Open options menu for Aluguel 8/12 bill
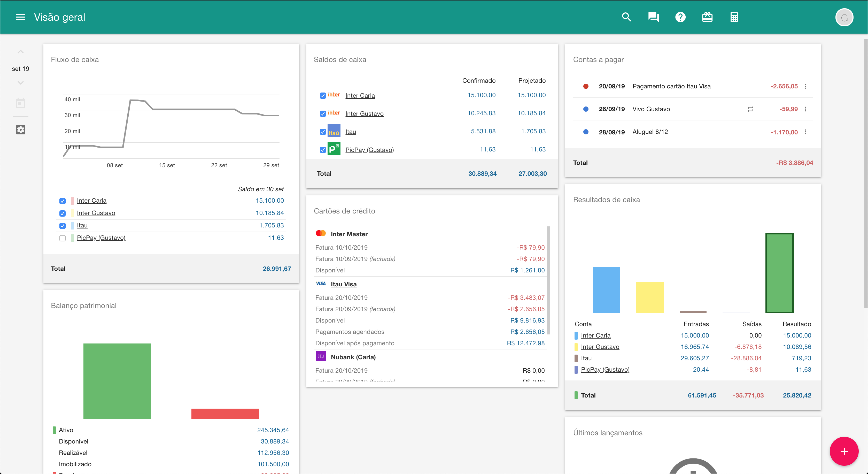868x474 pixels. pos(806,132)
